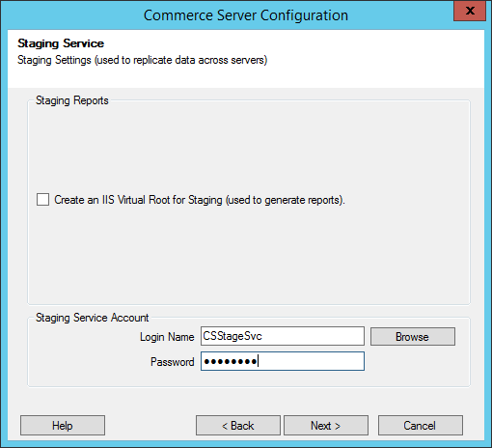Cancel the Commerce Server Configuration wizard
Image resolution: width=492 pixels, height=448 pixels.
(421, 426)
